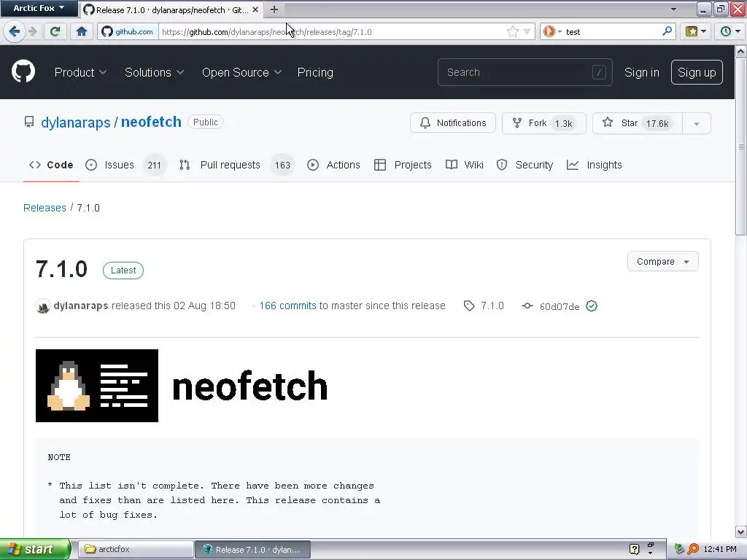Click the neofetch Tux logo image

[97, 385]
